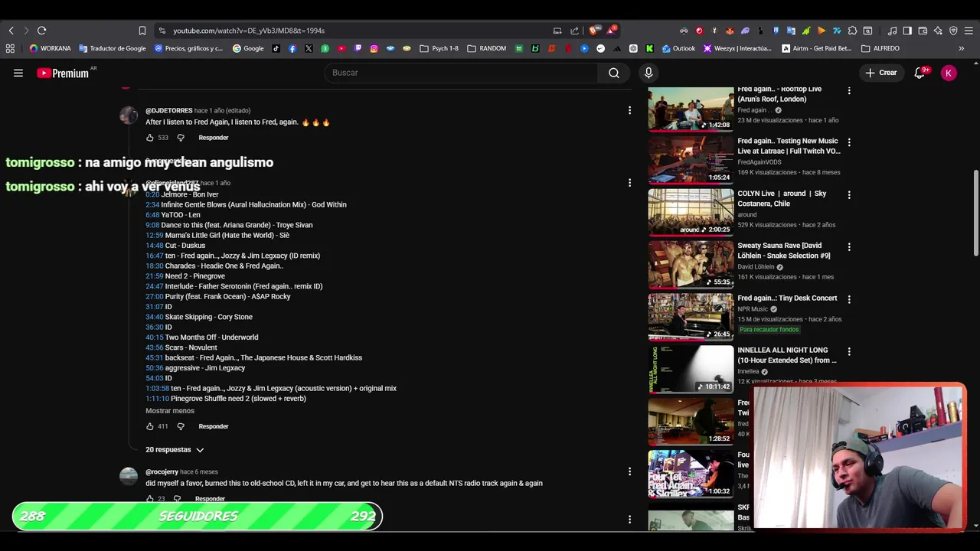Viewport: 980px width, 551px height.
Task: Open the X (Twitter) bookmark icon
Action: [x=309, y=48]
